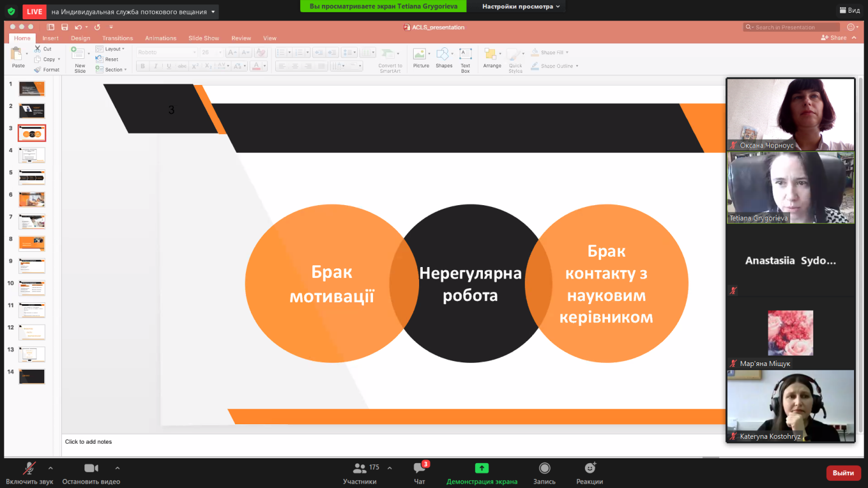
Task: Toggle Underline formatting
Action: pyautogui.click(x=169, y=66)
